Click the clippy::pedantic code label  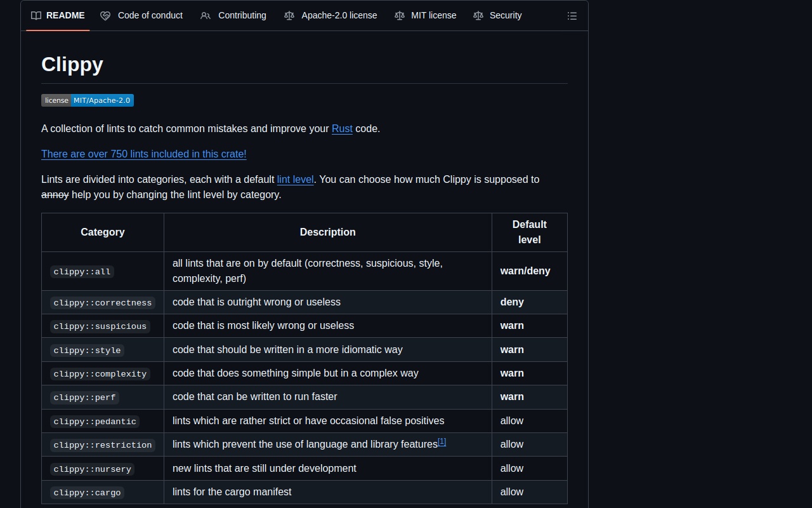(95, 422)
